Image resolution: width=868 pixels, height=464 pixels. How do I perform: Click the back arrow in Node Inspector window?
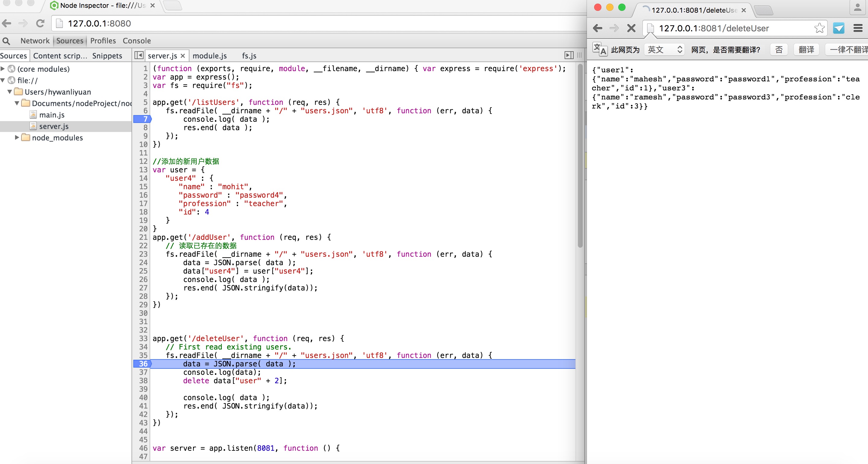click(x=6, y=23)
